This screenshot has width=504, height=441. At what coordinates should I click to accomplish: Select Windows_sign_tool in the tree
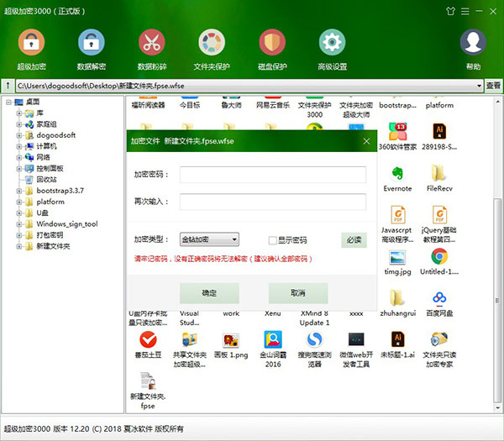coord(67,224)
